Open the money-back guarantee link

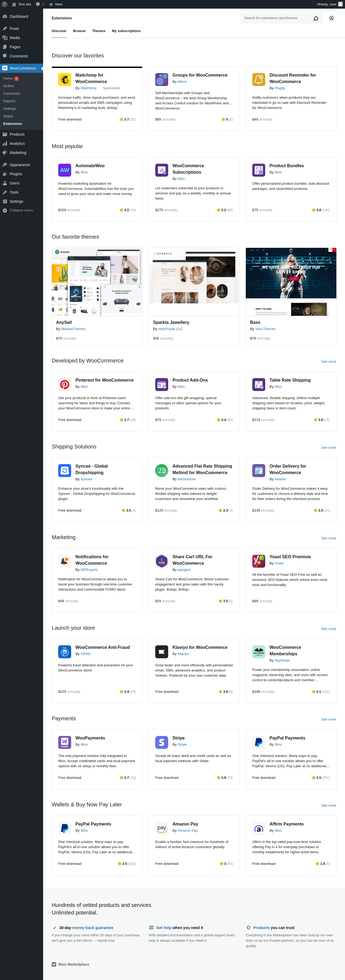click(92, 927)
